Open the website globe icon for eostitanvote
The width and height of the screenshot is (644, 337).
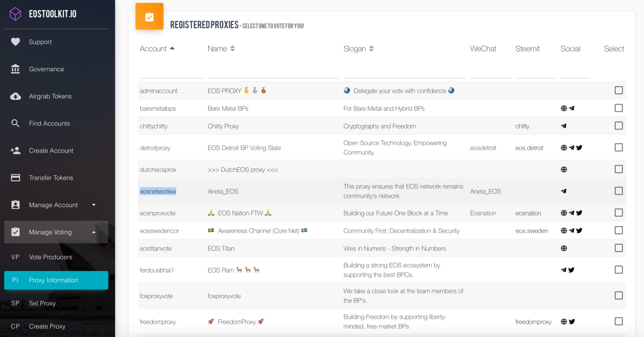[564, 248]
